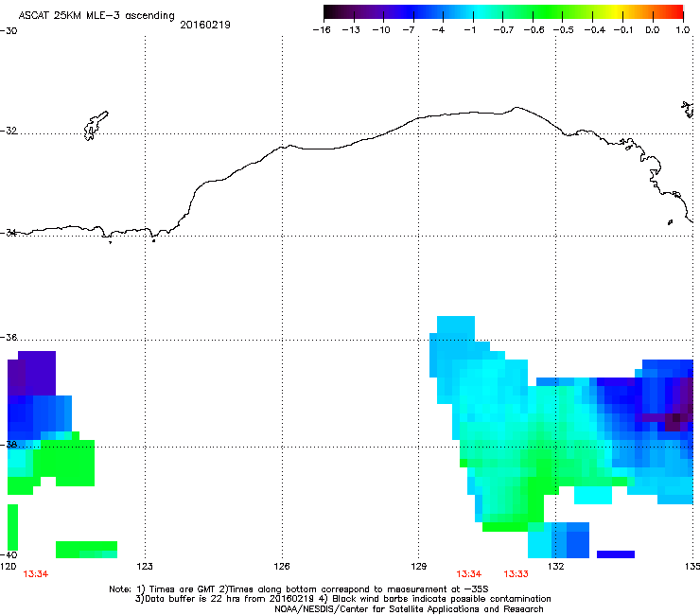
Task: Click the green strip at bottom left near -40
Action: coord(87,550)
